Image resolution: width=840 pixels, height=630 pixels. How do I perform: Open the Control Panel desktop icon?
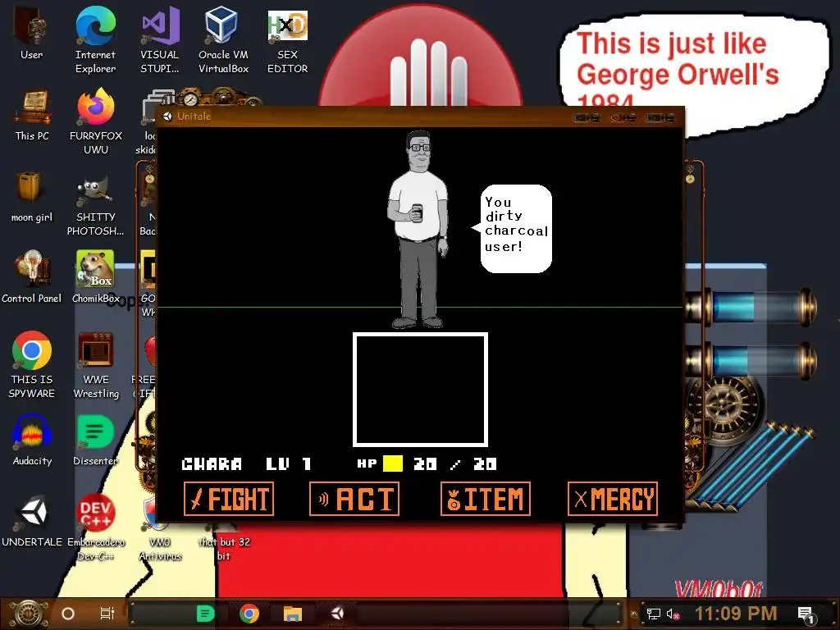(32, 277)
